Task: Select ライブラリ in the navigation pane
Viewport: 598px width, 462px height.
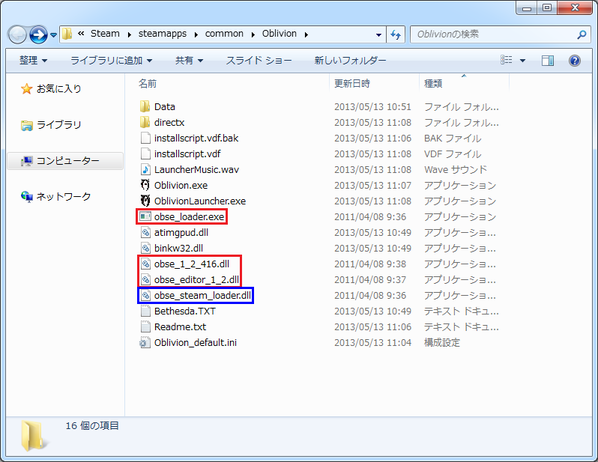Action: pyautogui.click(x=51, y=125)
